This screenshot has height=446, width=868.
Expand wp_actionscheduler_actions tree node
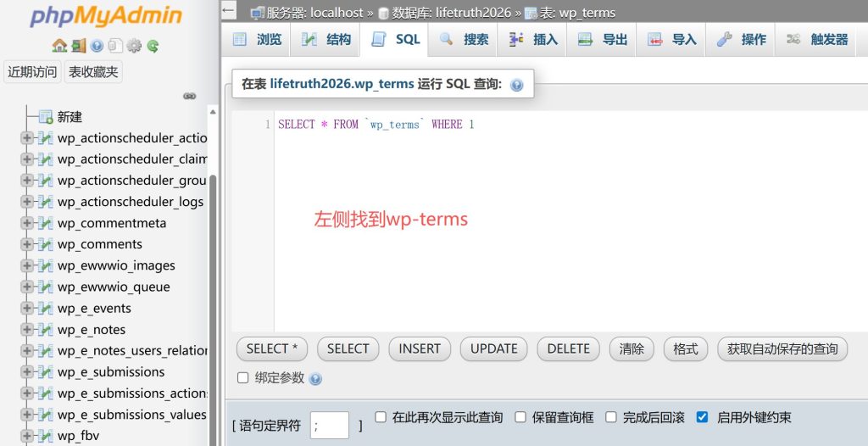click(26, 138)
